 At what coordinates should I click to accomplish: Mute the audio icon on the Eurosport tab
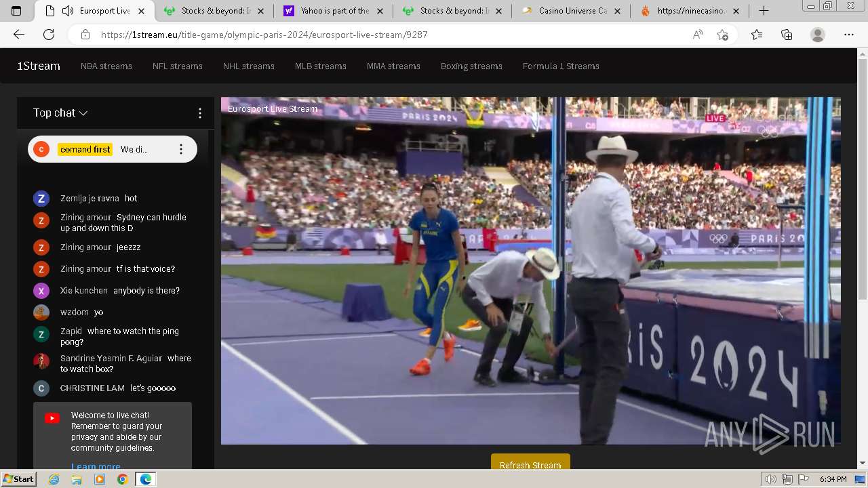click(x=67, y=11)
